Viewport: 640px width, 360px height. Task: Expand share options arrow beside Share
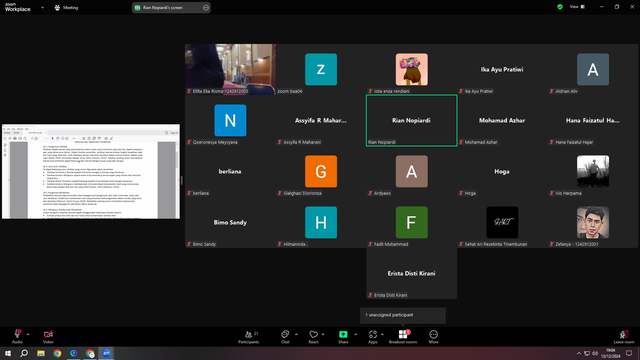[x=355, y=334]
